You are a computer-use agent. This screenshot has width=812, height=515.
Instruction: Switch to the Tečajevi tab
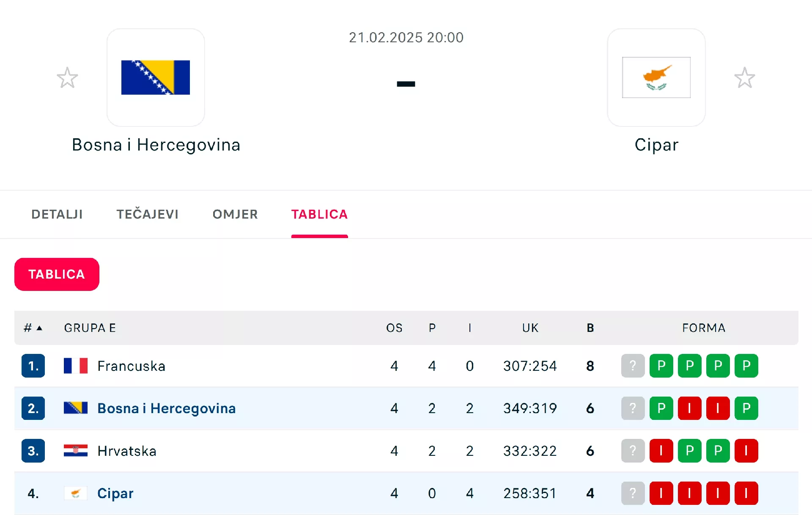tap(148, 214)
